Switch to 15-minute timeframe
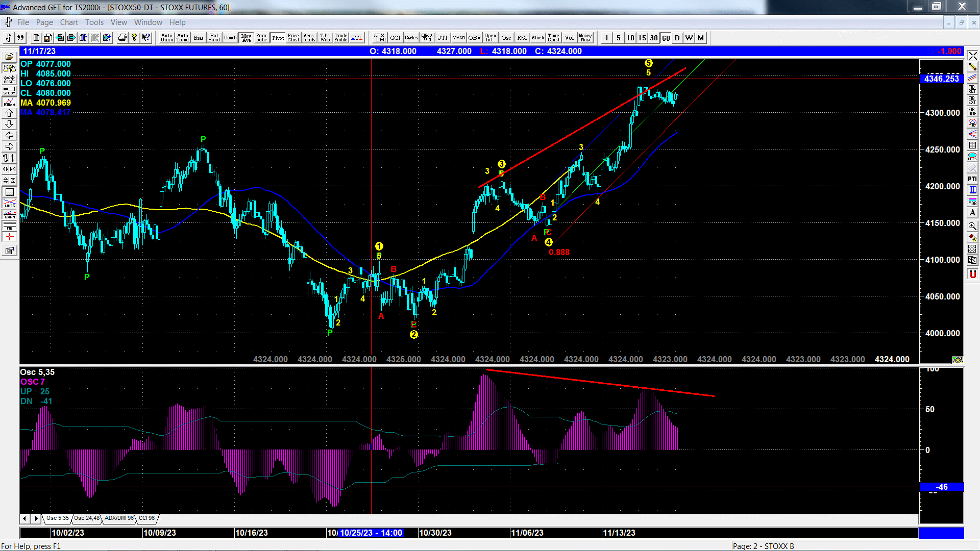Image resolution: width=980 pixels, height=551 pixels. tap(642, 38)
